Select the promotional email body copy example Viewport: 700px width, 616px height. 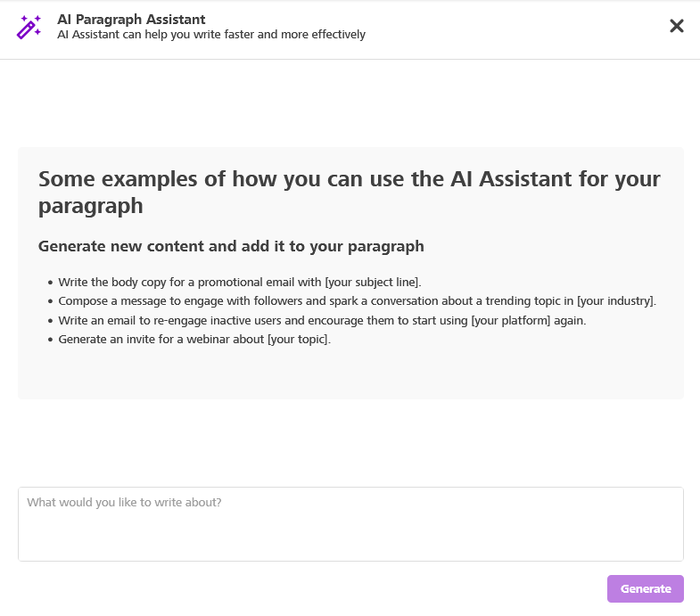[240, 282]
